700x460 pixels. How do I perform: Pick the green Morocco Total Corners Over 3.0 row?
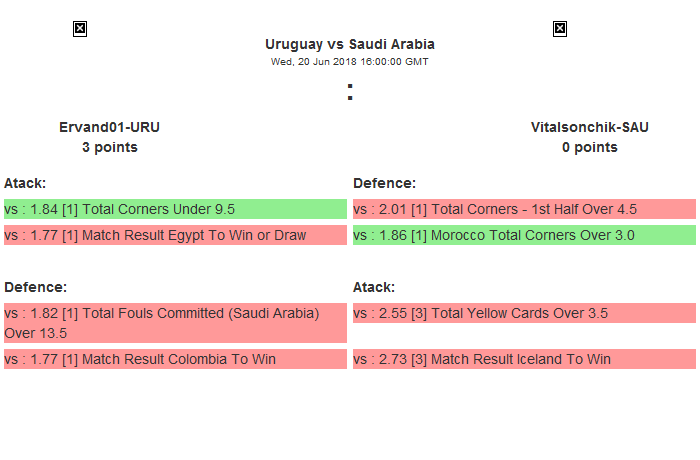click(524, 235)
